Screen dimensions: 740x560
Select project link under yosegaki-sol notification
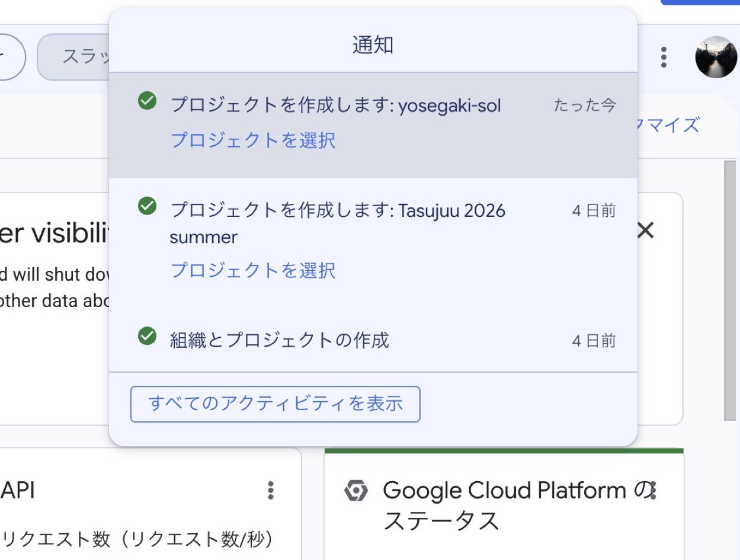(253, 140)
